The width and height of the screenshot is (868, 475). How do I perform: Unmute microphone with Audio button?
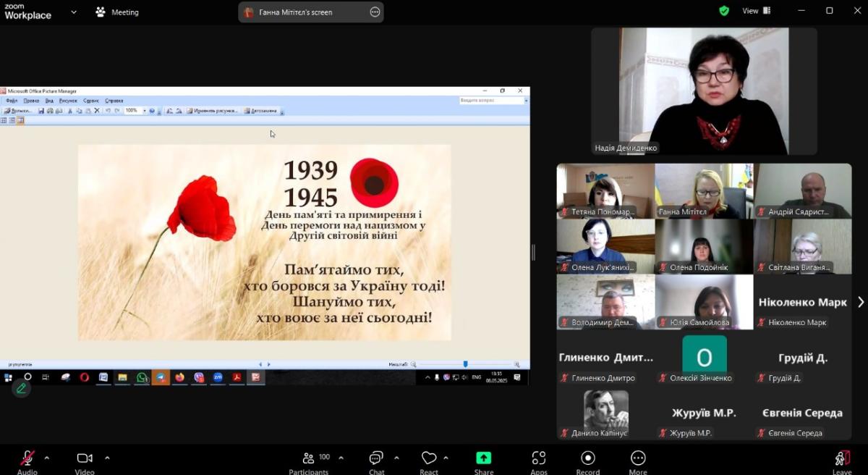tap(27, 459)
